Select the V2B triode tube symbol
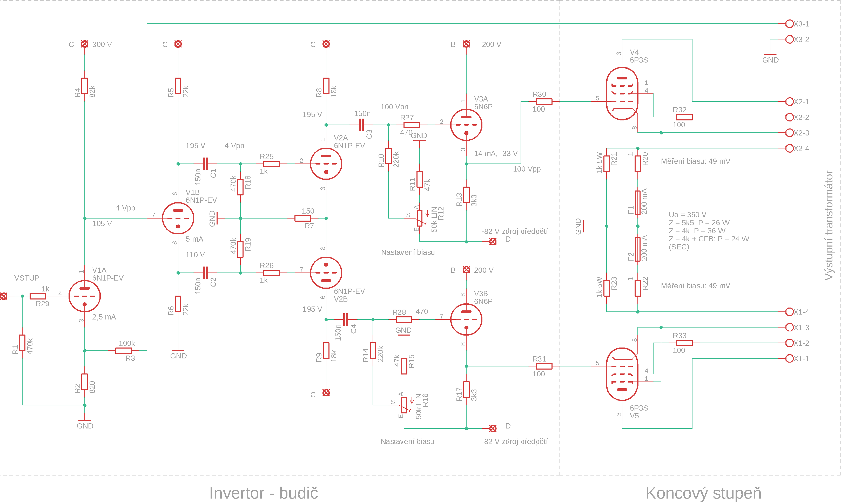This screenshot has width=841, height=504. (x=326, y=273)
